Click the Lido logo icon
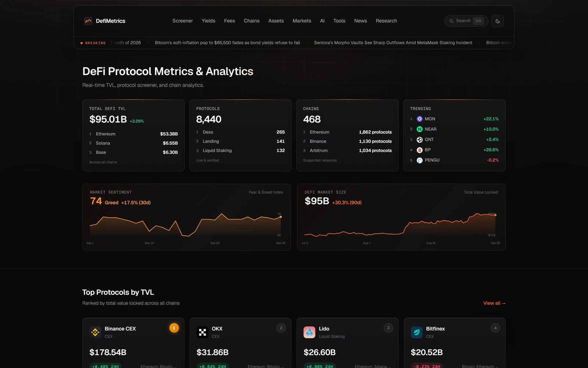 coord(309,332)
